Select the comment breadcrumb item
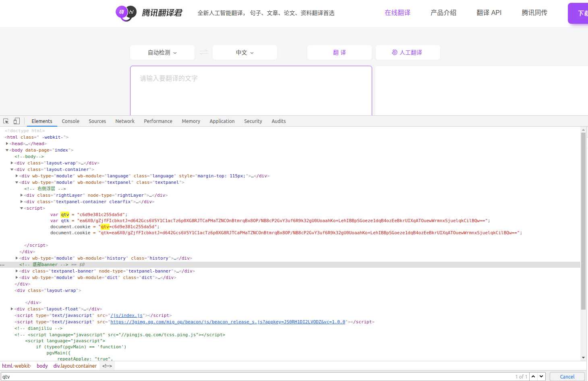Image resolution: width=588 pixels, height=381 pixels. pyautogui.click(x=107, y=366)
